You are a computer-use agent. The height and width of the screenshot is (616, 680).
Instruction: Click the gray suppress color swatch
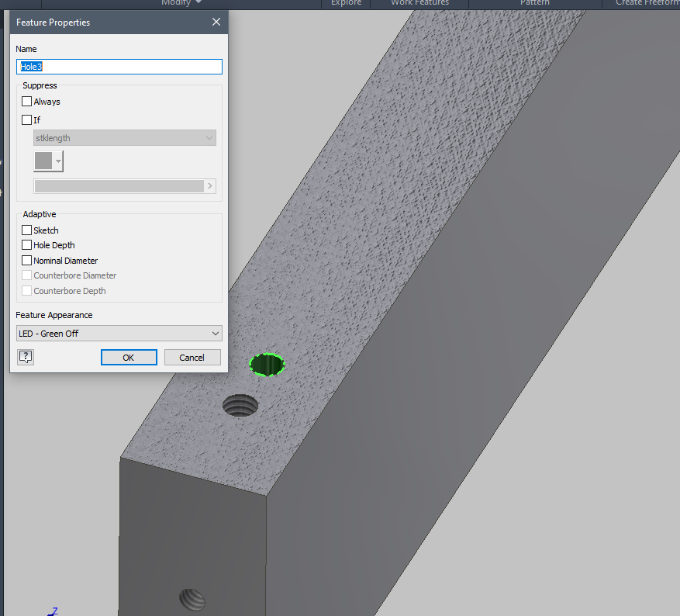[45, 161]
